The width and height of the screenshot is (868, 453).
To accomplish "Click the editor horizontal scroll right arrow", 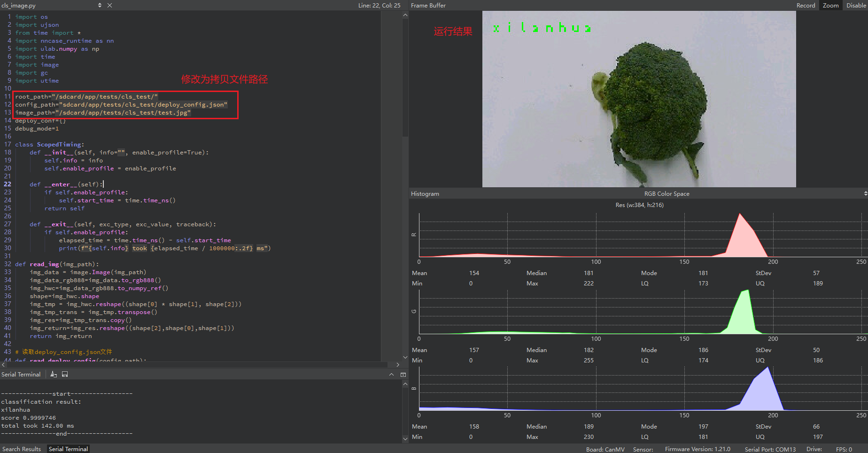I will (398, 364).
